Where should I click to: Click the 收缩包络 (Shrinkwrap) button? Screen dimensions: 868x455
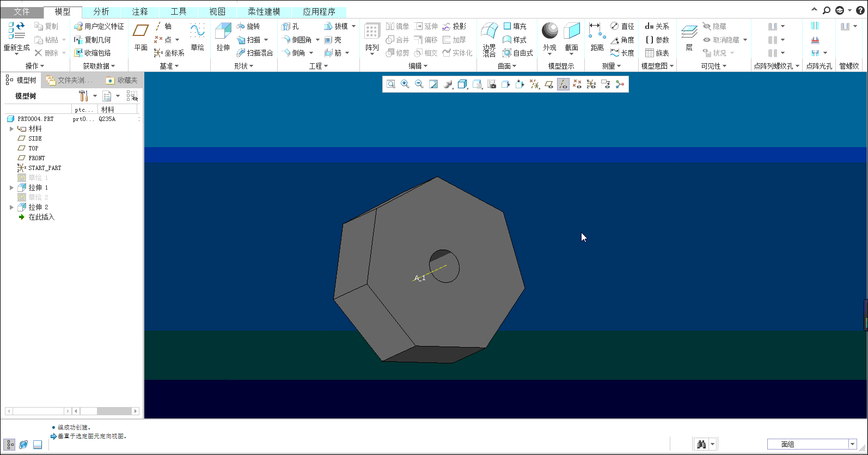[x=93, y=53]
